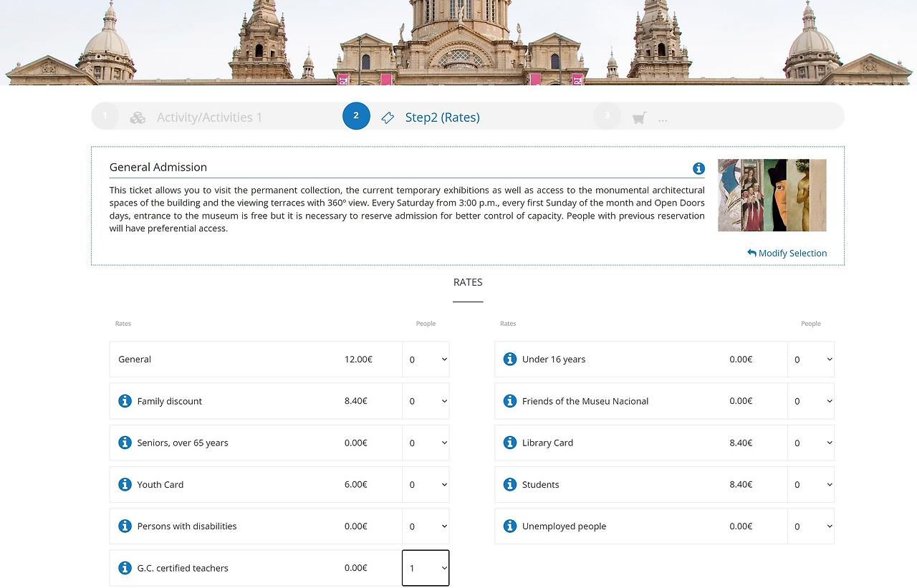
Task: Open Friends of the Museu Nacional info icon
Action: point(510,401)
